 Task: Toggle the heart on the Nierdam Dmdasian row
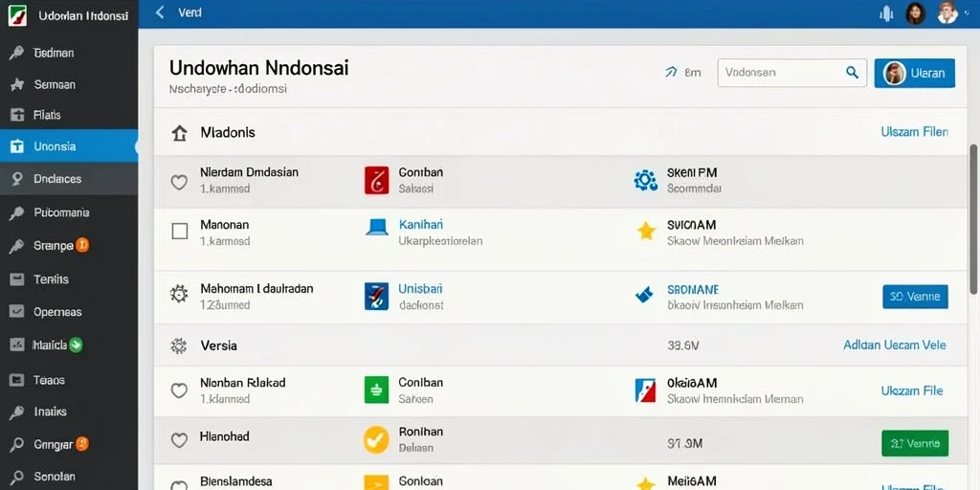(x=179, y=183)
